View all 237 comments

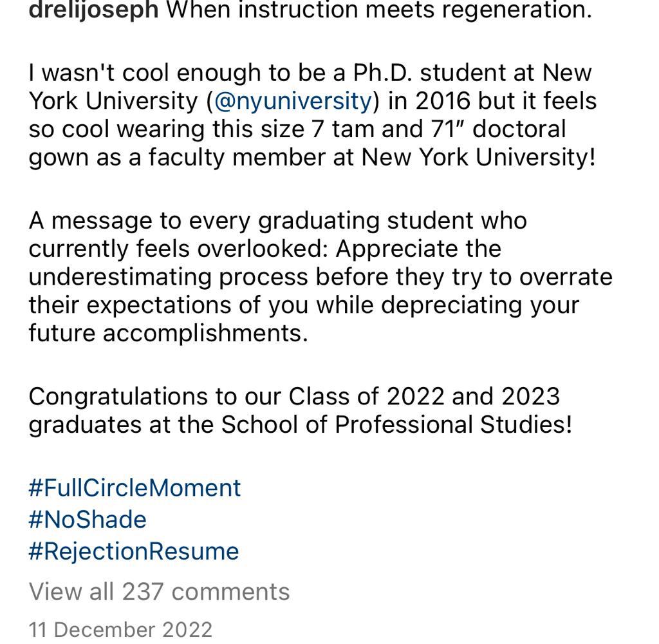pyautogui.click(x=159, y=592)
